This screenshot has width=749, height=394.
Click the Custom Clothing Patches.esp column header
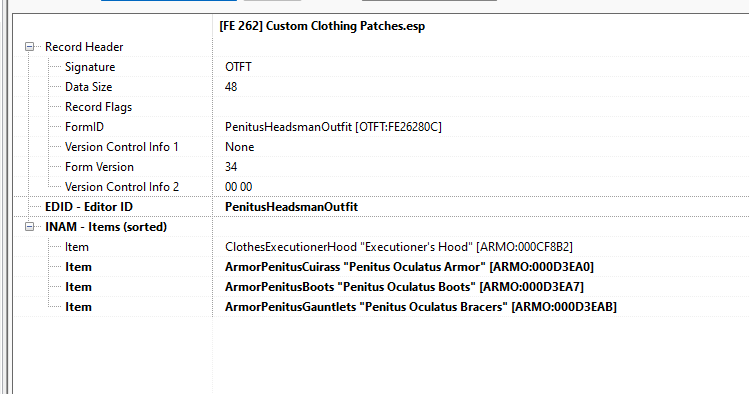coord(322,26)
